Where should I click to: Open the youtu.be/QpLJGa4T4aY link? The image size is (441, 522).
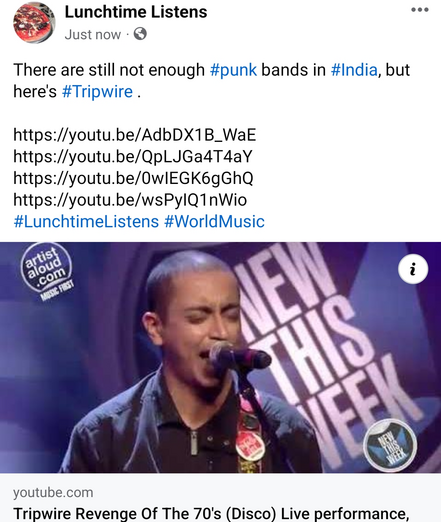click(x=133, y=157)
